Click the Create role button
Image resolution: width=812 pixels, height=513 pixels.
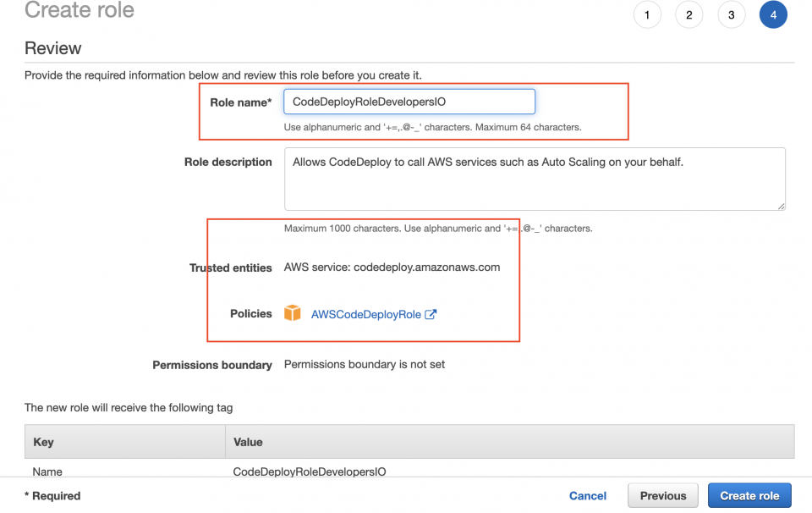point(749,495)
